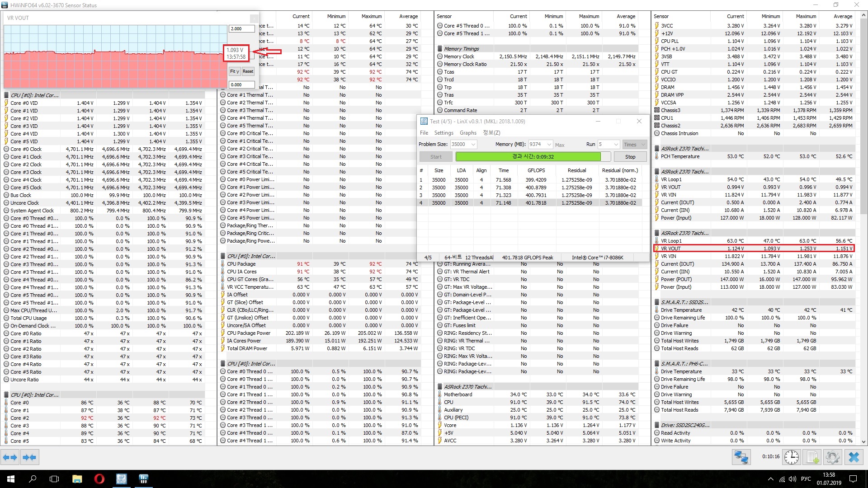Open File Explorer from the taskbar
This screenshot has height=488, width=868.
click(x=77, y=479)
